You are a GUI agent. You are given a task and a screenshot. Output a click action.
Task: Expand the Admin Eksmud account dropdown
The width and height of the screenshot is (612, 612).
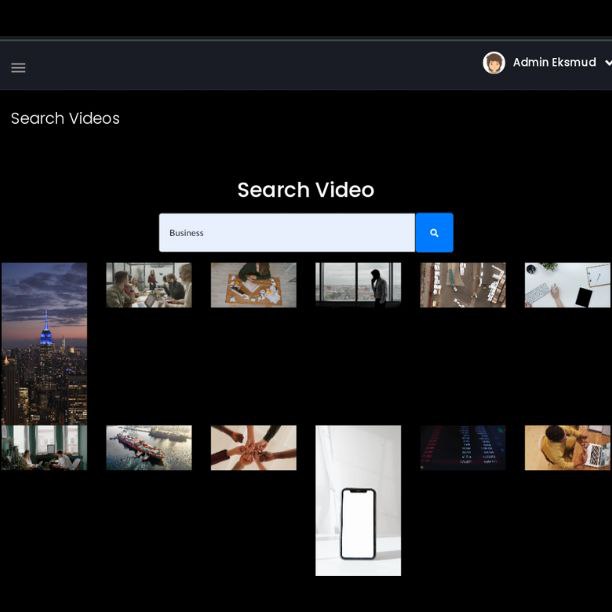tap(608, 62)
